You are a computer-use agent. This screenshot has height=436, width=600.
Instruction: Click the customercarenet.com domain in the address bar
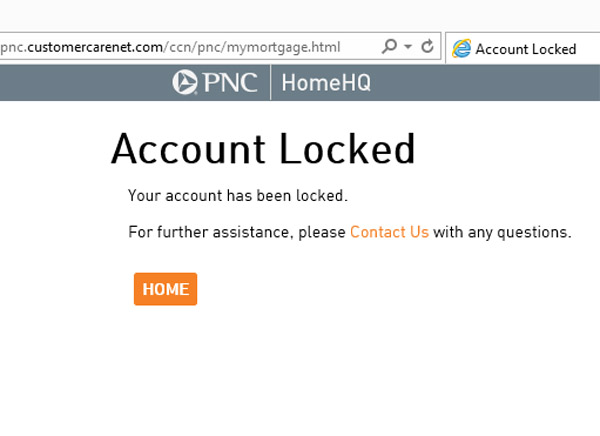95,47
